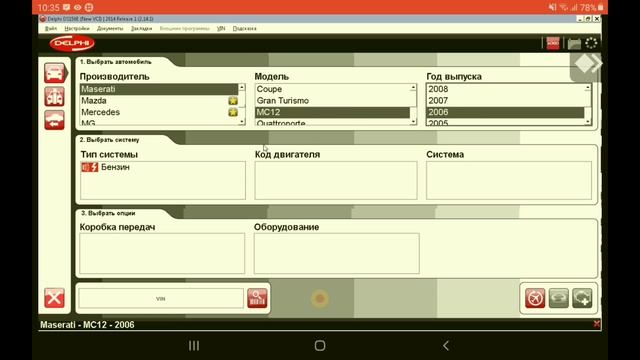Screen dimensions: 640x360
Task: Click the Delphi logo
Action: (72, 43)
